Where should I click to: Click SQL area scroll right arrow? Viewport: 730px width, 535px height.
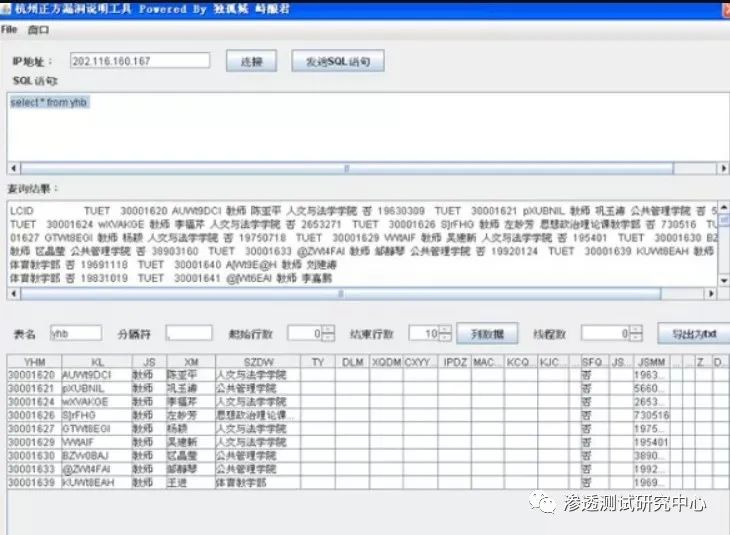pos(723,168)
